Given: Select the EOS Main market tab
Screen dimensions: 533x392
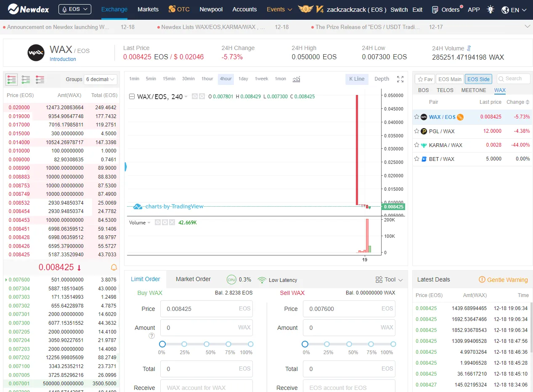Looking at the screenshot, I should click(x=450, y=79).
